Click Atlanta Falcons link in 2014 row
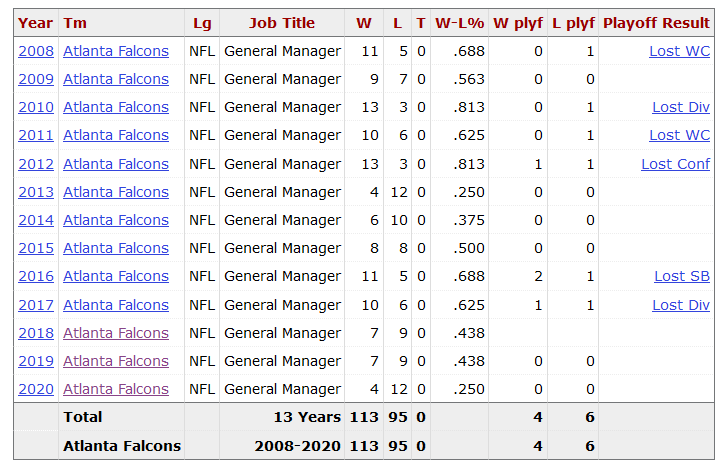The height and width of the screenshot is (472, 725). (116, 220)
